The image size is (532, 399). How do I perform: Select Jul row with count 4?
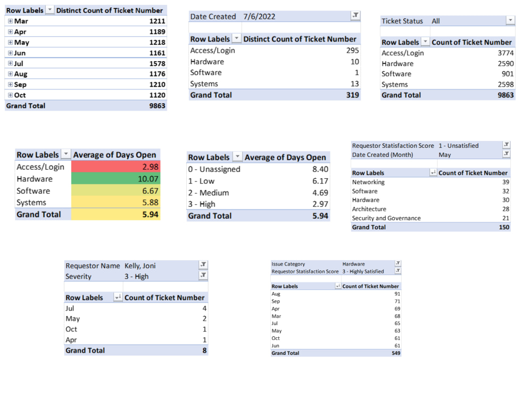coord(136,308)
